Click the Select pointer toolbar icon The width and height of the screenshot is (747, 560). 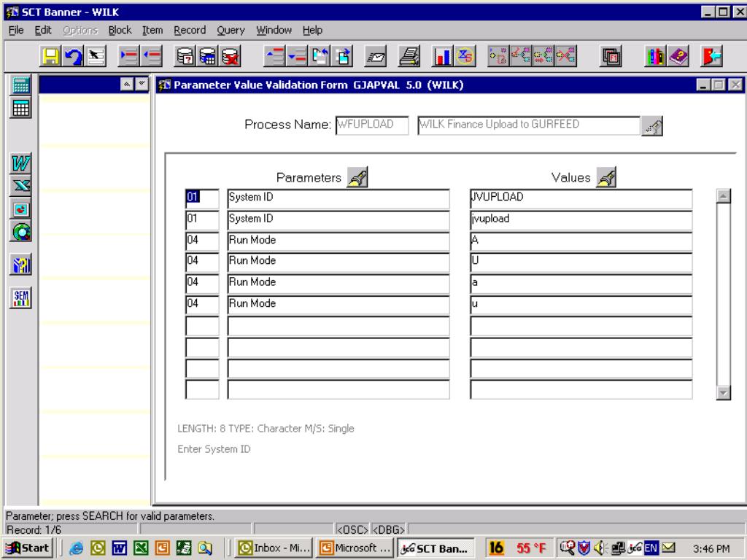(96, 56)
